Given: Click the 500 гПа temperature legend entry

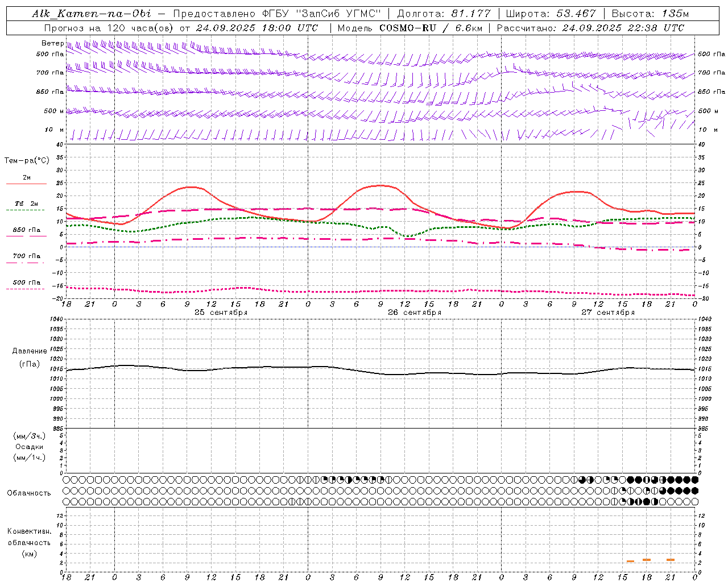Looking at the screenshot, I should 27,282.
